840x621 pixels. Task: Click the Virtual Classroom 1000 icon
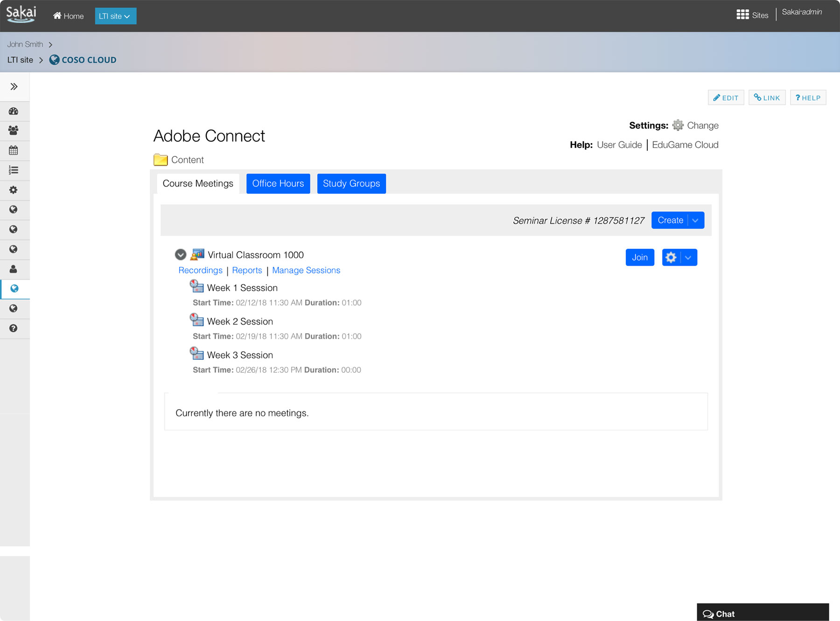pos(197,254)
